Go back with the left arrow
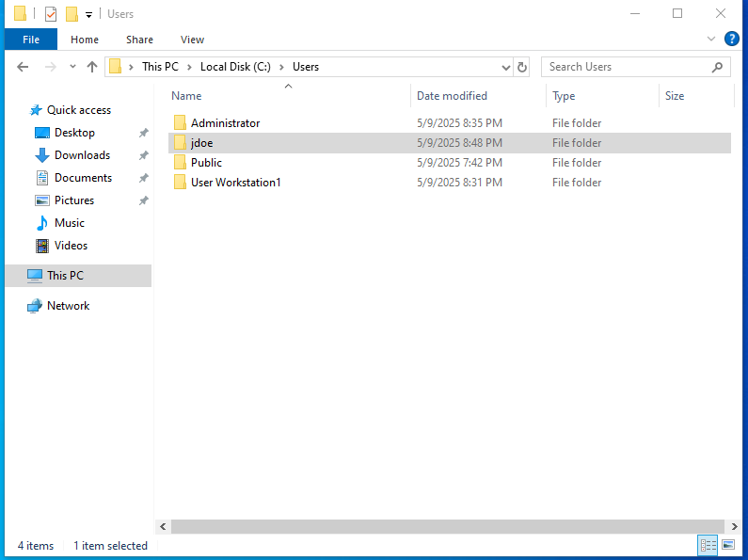 (23, 67)
